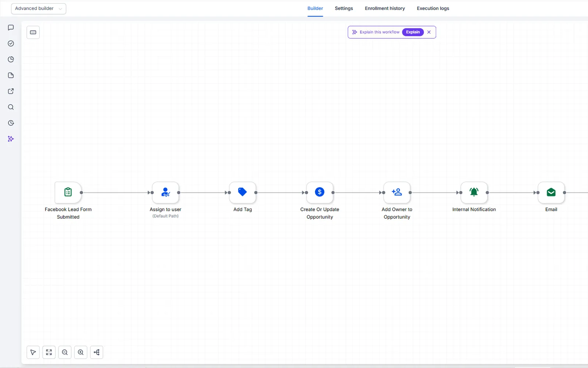588x368 pixels.
Task: Switch to the Builder tab
Action: click(x=315, y=8)
